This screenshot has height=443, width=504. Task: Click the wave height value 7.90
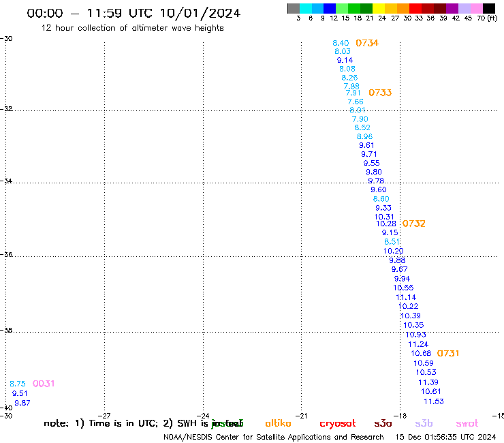(360, 119)
